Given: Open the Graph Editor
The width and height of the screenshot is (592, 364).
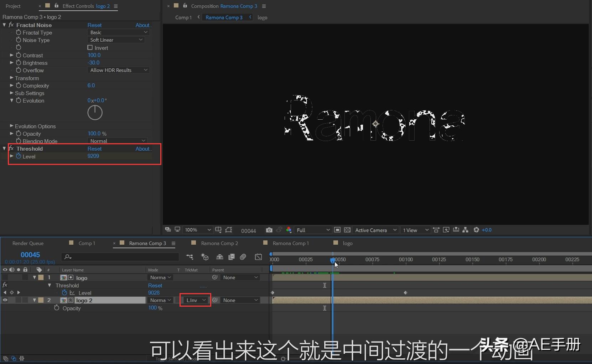Looking at the screenshot, I should (258, 257).
